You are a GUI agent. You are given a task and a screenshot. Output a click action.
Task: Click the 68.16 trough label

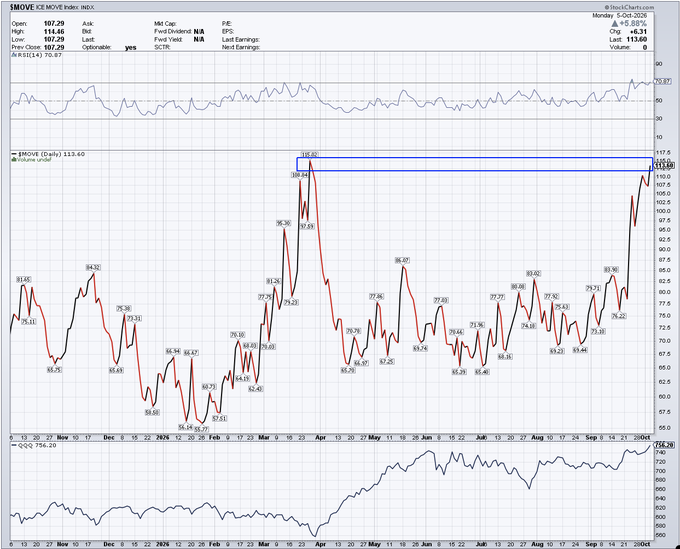click(505, 356)
